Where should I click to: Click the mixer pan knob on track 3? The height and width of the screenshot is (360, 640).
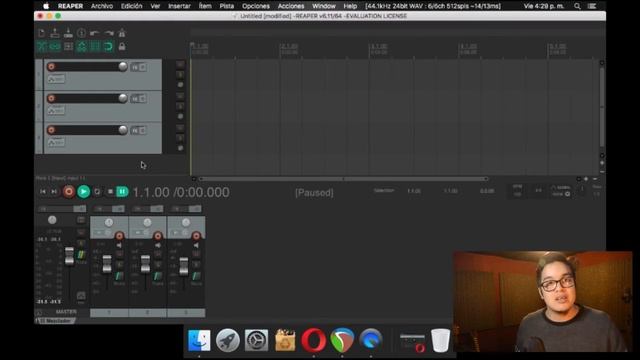click(x=186, y=222)
